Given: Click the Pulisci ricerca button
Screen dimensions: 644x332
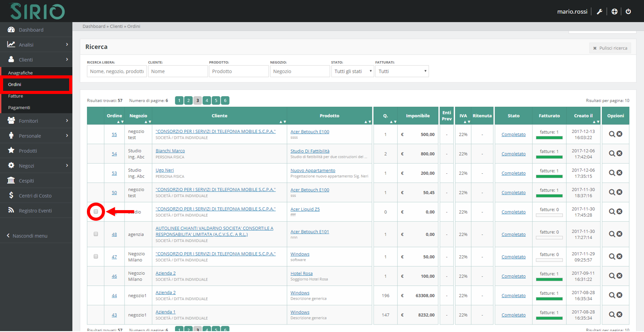Looking at the screenshot, I should click(x=610, y=48).
